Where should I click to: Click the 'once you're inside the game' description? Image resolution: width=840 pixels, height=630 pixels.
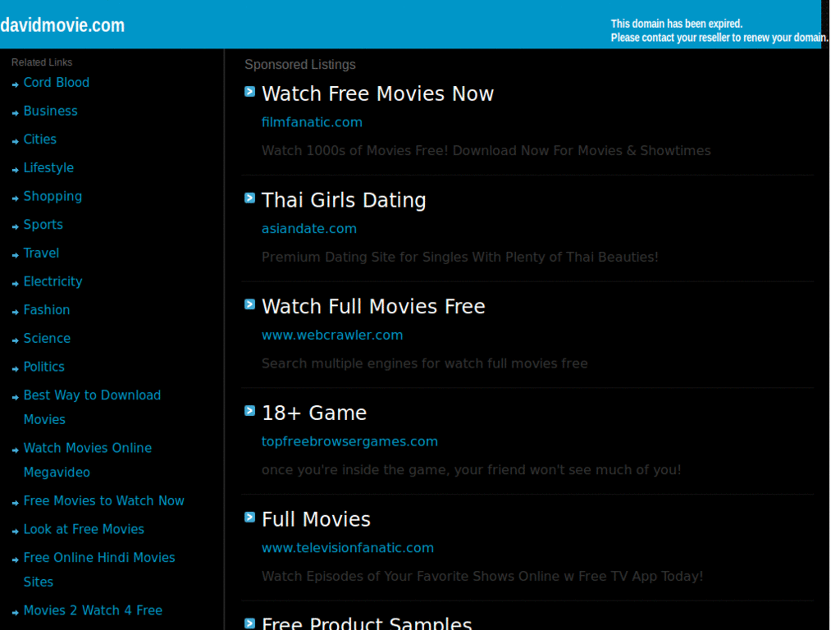471,469
